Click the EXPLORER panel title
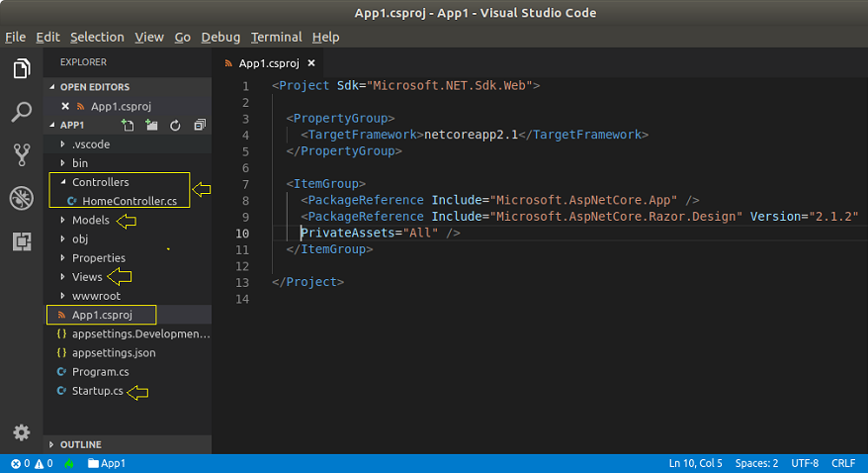This screenshot has height=473, width=868. point(83,62)
